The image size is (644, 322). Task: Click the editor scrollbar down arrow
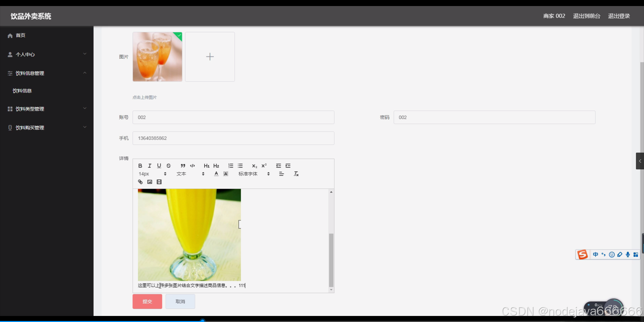331,290
